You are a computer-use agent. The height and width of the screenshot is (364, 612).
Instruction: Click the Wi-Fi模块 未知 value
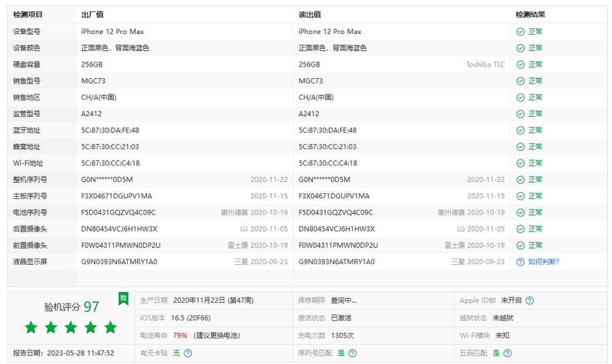point(503,335)
